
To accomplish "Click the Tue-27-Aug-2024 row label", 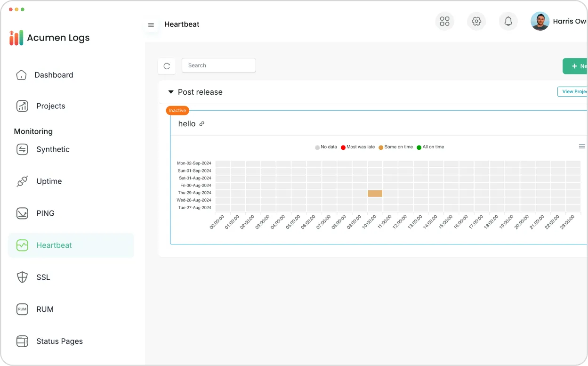I will coord(194,208).
